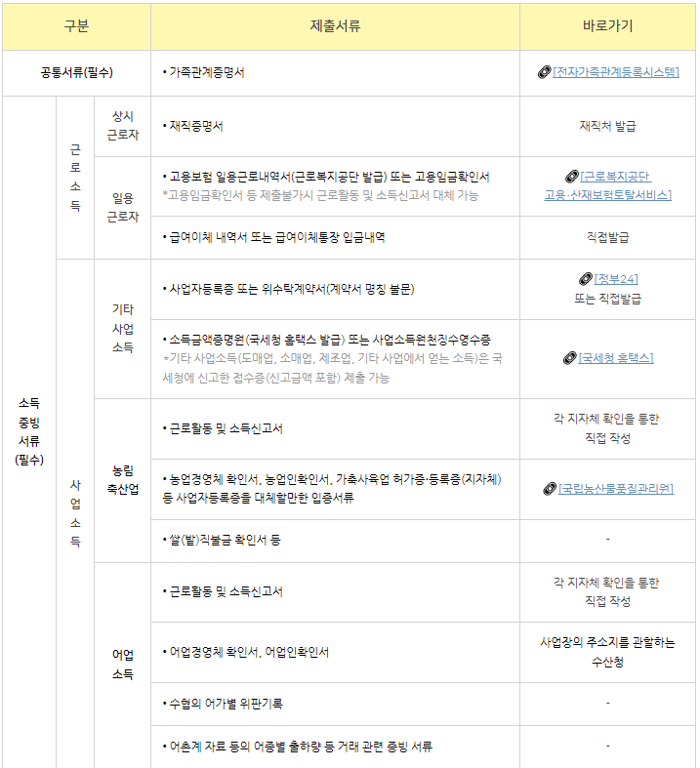
Task: Select the 재직증명서 entry
Action: pyautogui.click(x=193, y=126)
